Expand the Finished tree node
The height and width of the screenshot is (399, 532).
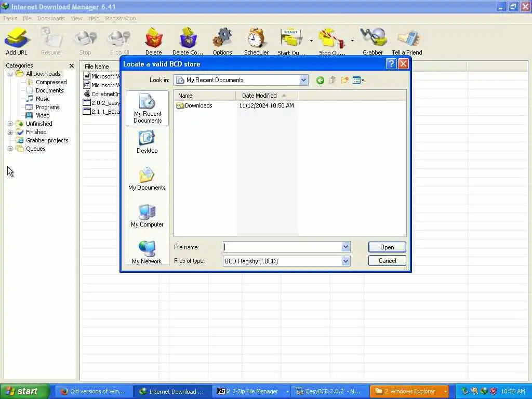pyautogui.click(x=10, y=132)
